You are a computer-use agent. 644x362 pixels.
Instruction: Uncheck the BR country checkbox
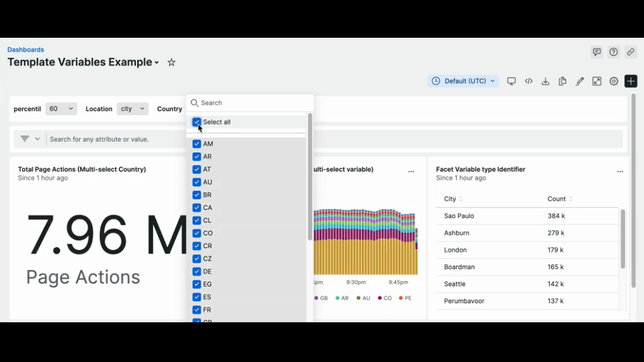pyautogui.click(x=197, y=195)
